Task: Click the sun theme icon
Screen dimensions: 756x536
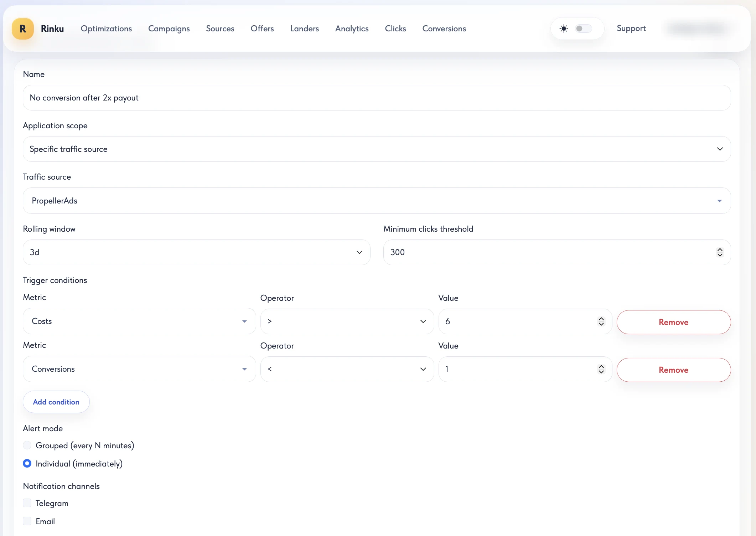Action: (x=564, y=29)
